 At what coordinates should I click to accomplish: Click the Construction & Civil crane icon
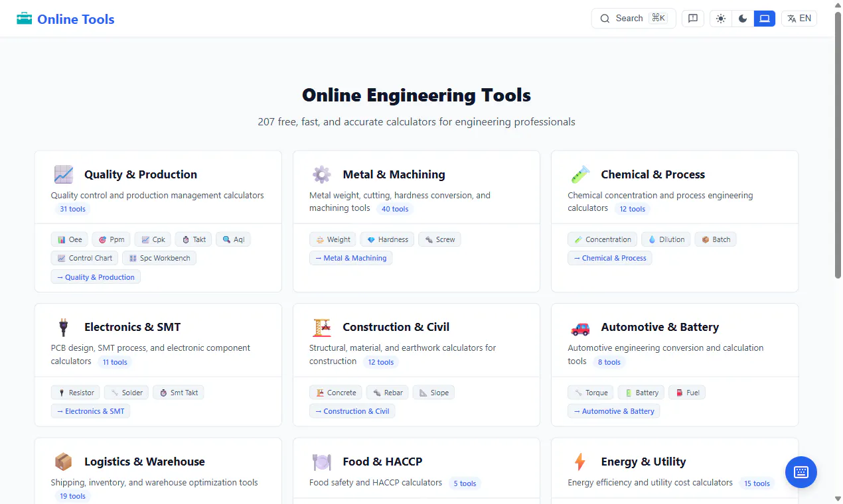[322, 327]
